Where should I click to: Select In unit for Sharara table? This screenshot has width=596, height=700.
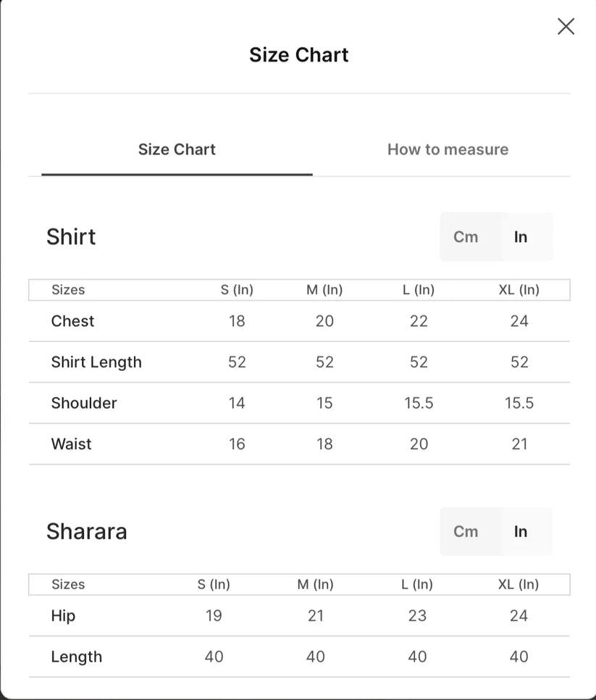click(521, 531)
